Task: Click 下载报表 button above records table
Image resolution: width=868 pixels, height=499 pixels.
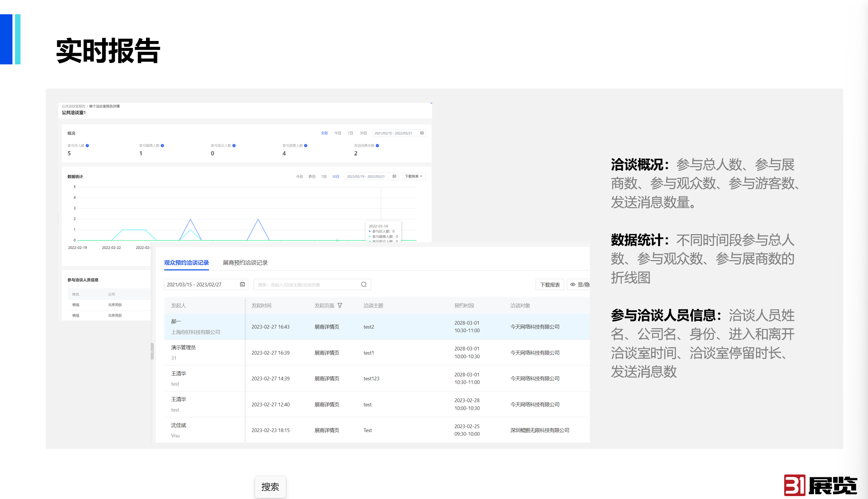Action: [x=550, y=285]
